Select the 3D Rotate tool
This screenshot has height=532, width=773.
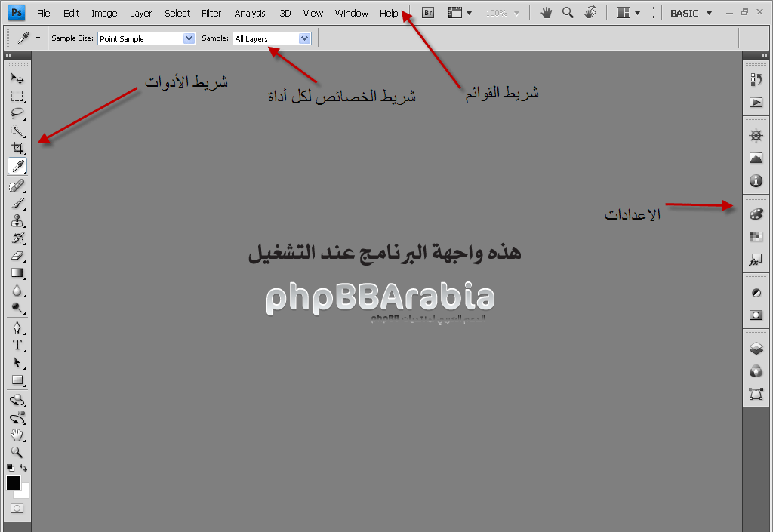click(17, 400)
